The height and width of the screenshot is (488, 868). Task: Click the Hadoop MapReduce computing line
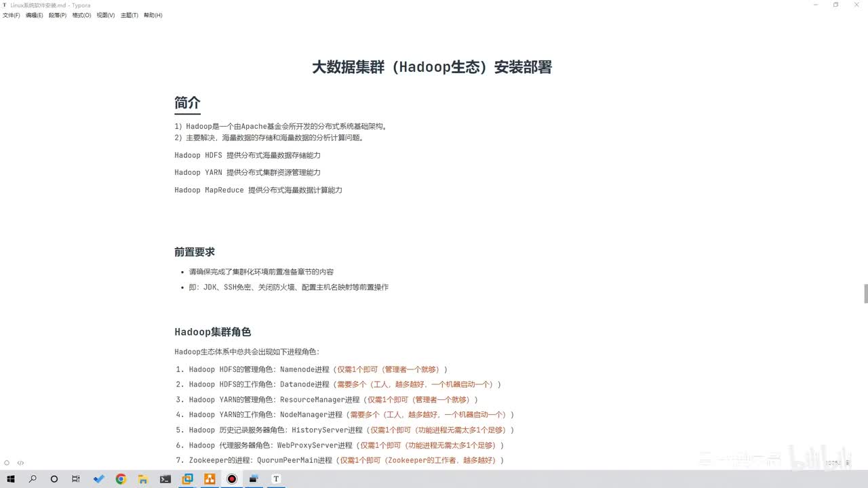click(x=258, y=190)
